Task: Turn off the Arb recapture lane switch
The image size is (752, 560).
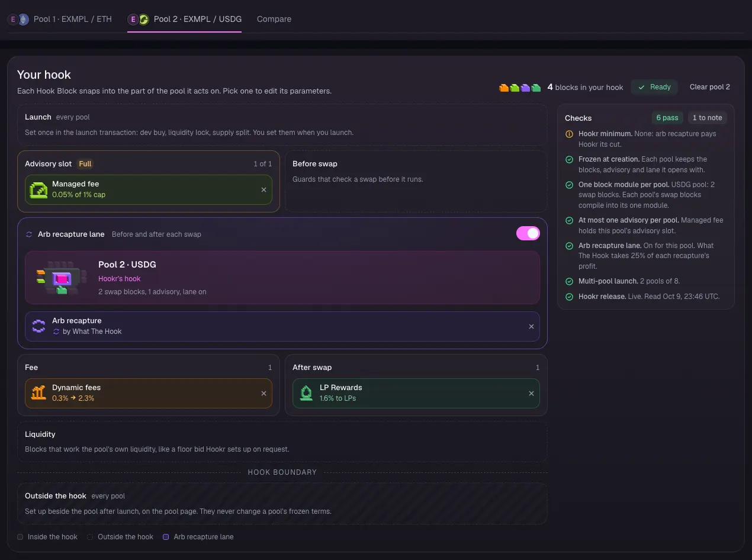Action: click(x=528, y=233)
